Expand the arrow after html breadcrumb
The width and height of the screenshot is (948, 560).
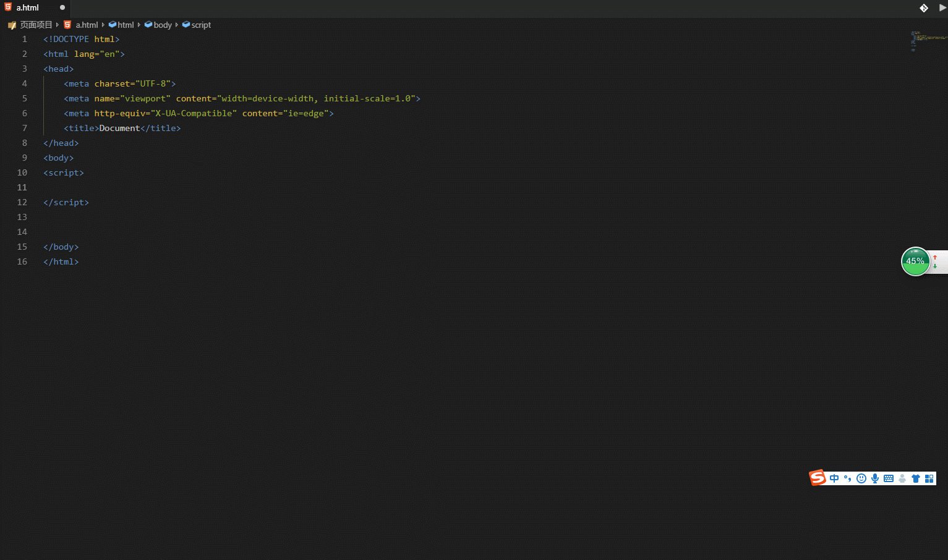coord(139,25)
